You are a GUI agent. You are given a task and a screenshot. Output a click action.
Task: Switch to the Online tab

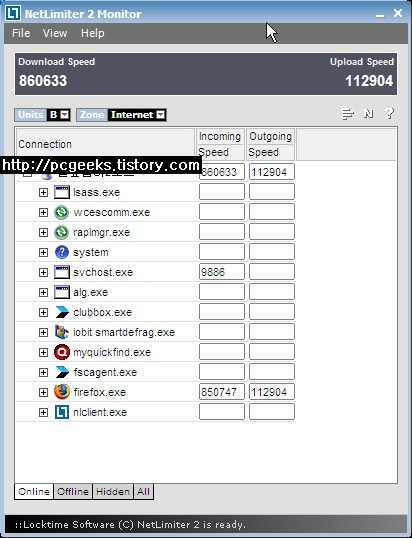(34, 492)
